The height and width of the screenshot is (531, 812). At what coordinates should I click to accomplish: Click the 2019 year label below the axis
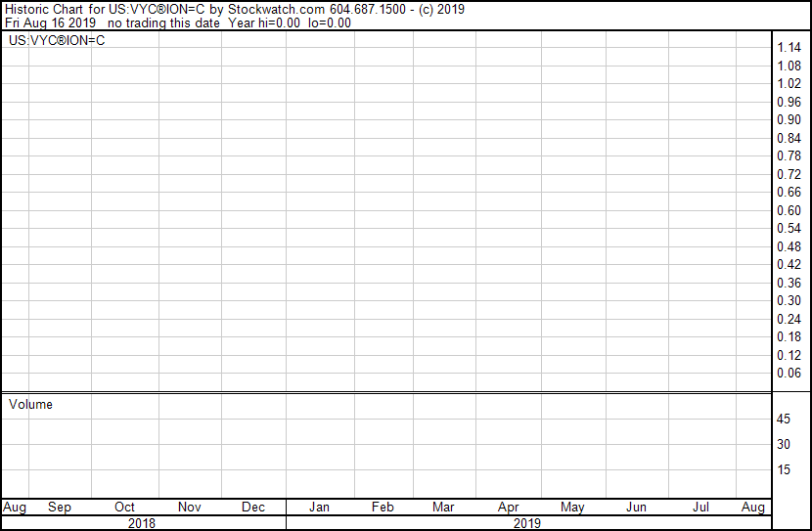[526, 524]
